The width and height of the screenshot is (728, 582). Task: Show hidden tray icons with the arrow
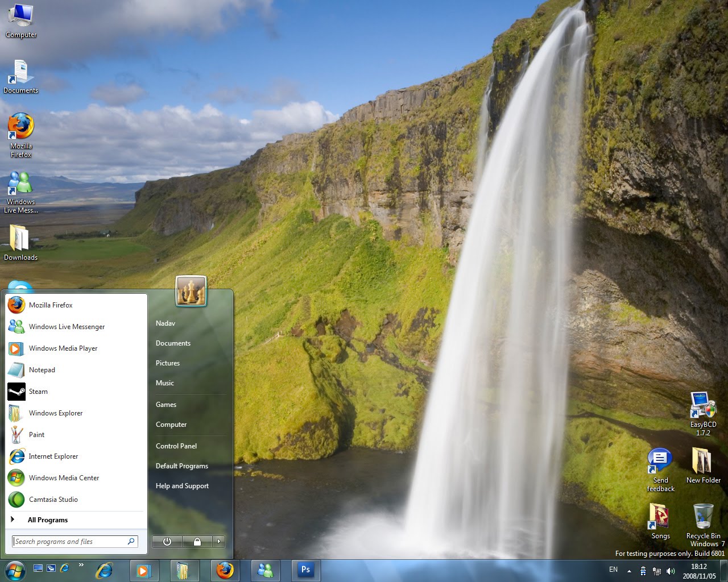(629, 571)
